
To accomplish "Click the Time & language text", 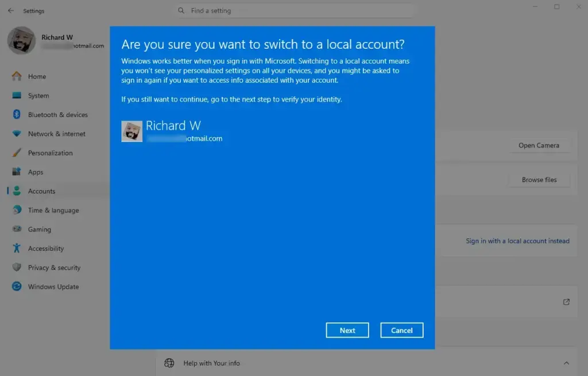I will (53, 210).
